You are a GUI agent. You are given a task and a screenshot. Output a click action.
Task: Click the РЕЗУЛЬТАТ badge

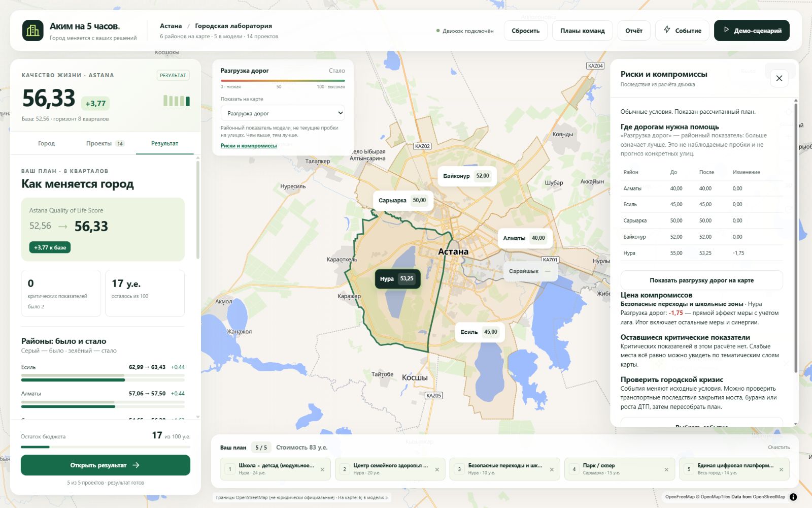tap(173, 75)
